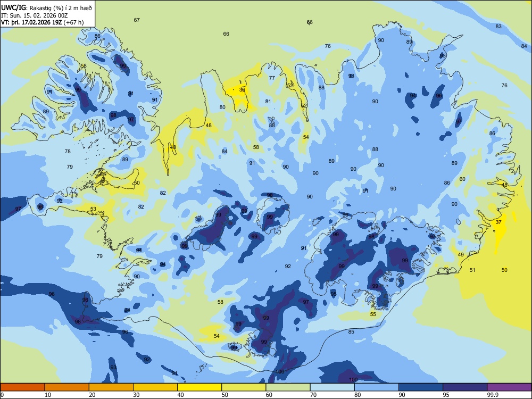The image size is (532, 399).
Task: Click the humidity value "78" on the map
Action: [x=68, y=151]
